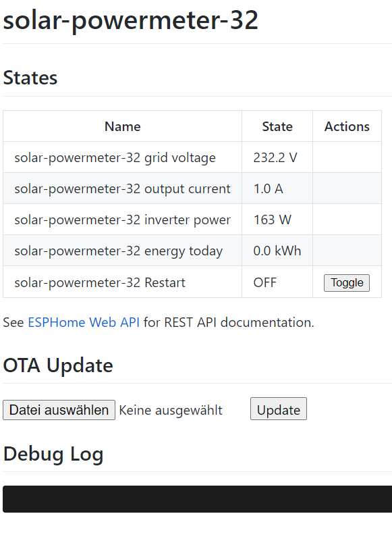Screen dimensions: 392x541
Task: Select the output current row name
Action: 122,188
